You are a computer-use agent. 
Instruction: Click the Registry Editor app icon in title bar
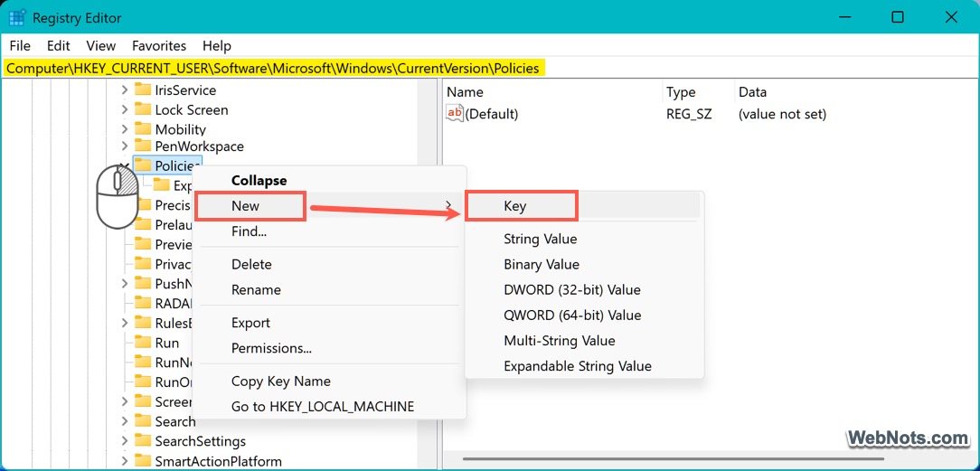coord(17,18)
